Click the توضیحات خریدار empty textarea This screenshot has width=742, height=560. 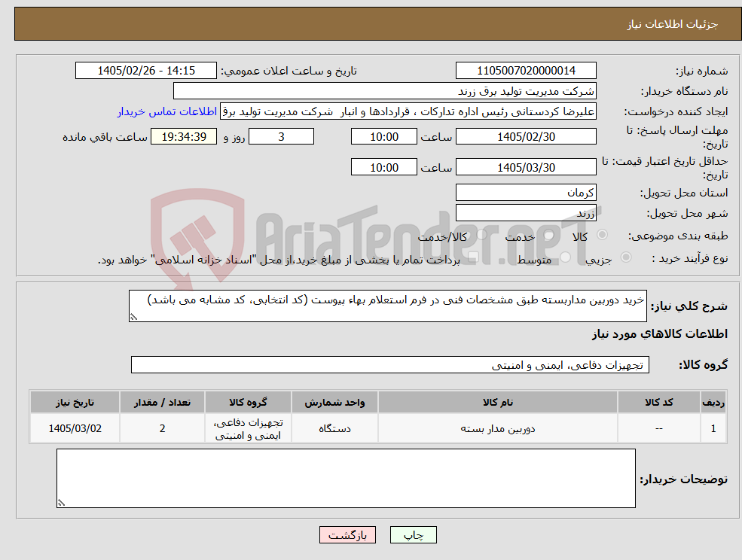point(346,478)
